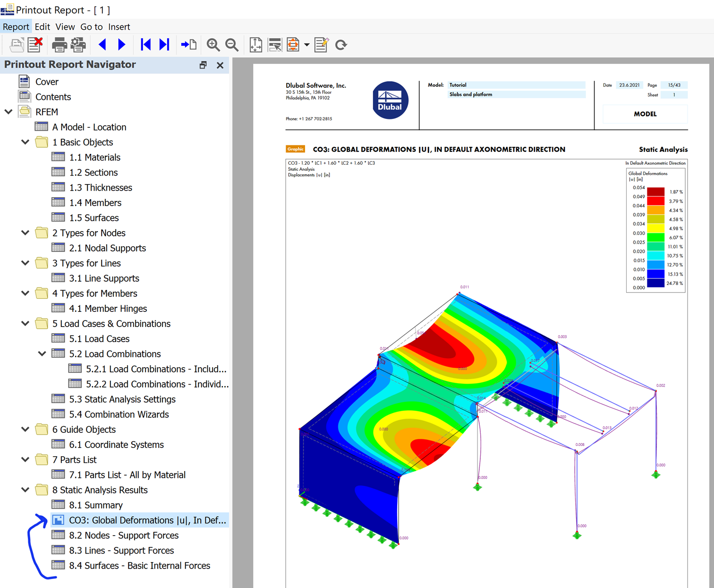Undock the Printout Report Navigator panel
This screenshot has height=588, width=714.
click(203, 65)
